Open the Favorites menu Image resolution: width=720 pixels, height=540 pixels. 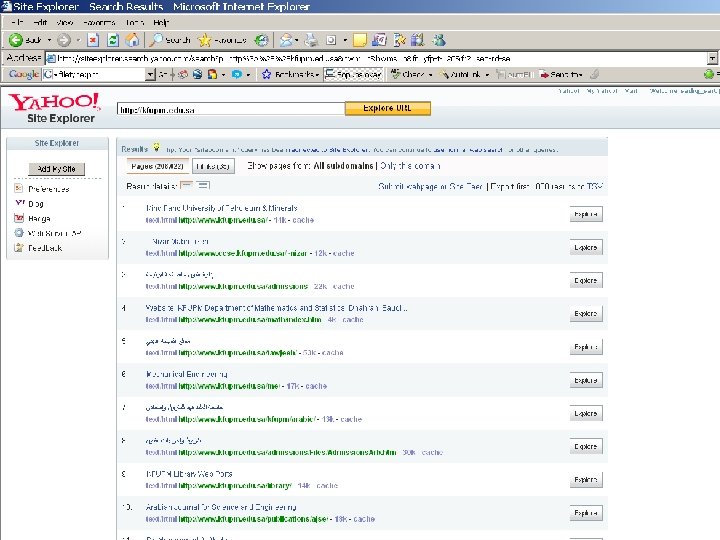pyautogui.click(x=99, y=22)
